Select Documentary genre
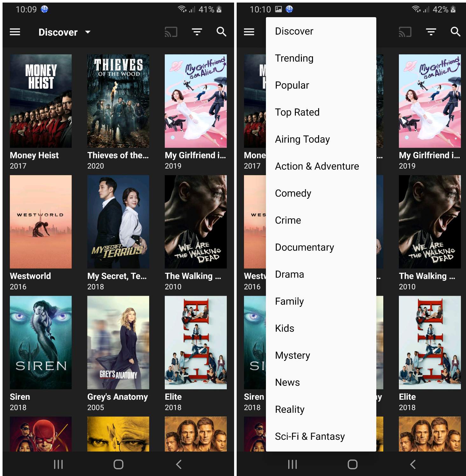The width and height of the screenshot is (466, 476). pyautogui.click(x=321, y=247)
